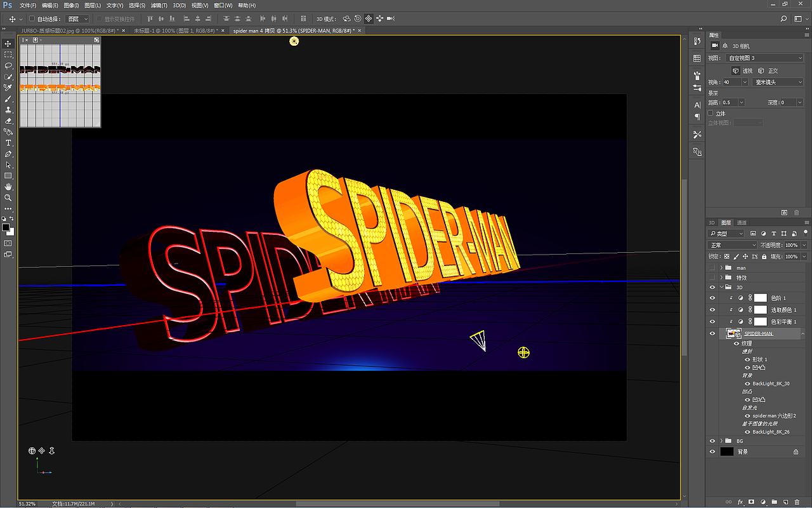
Task: Hide the 背景 layer
Action: pyautogui.click(x=712, y=451)
